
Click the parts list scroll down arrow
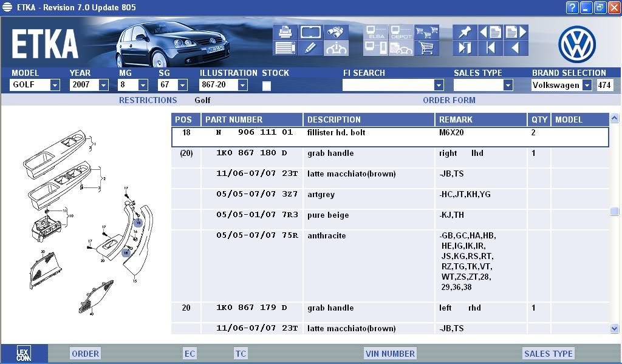(615, 328)
